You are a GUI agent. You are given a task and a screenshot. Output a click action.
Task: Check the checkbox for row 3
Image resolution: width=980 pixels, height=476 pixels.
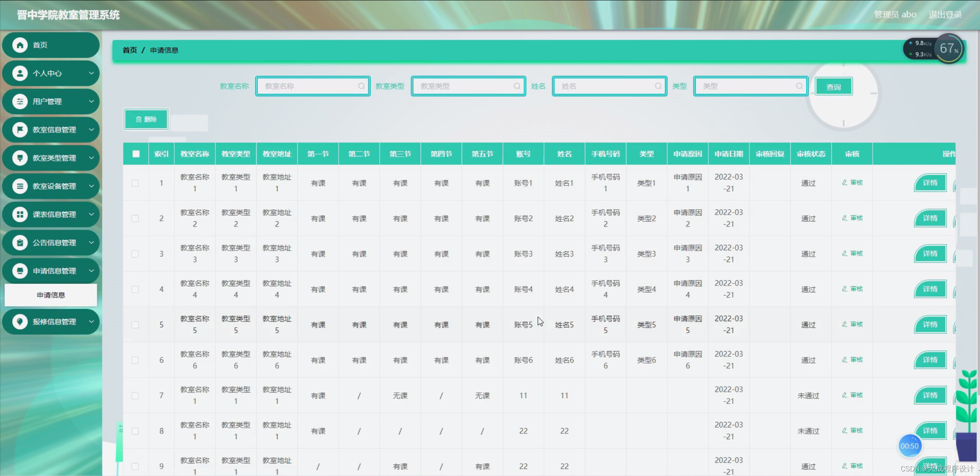coord(135,254)
